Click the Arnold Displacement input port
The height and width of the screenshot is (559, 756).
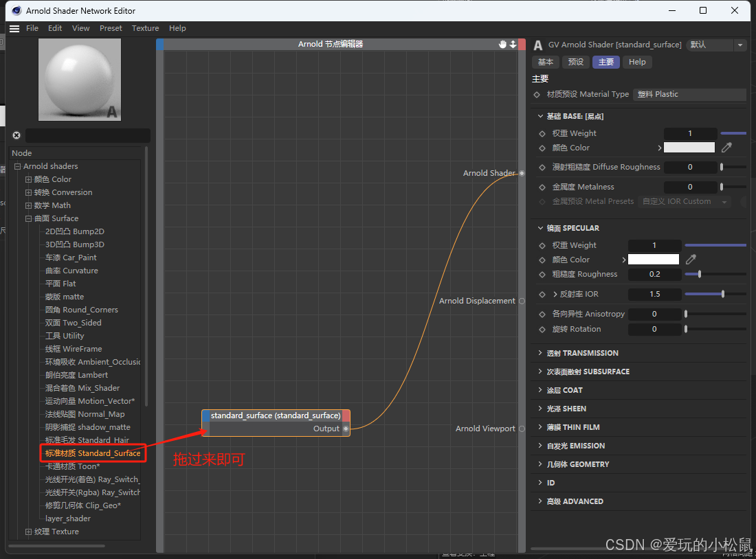tap(522, 301)
